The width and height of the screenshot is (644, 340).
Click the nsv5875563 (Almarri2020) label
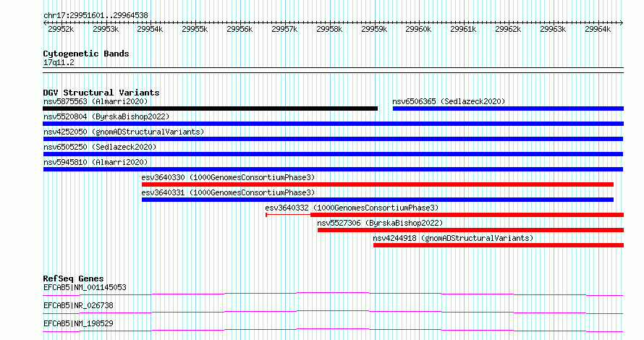(96, 101)
